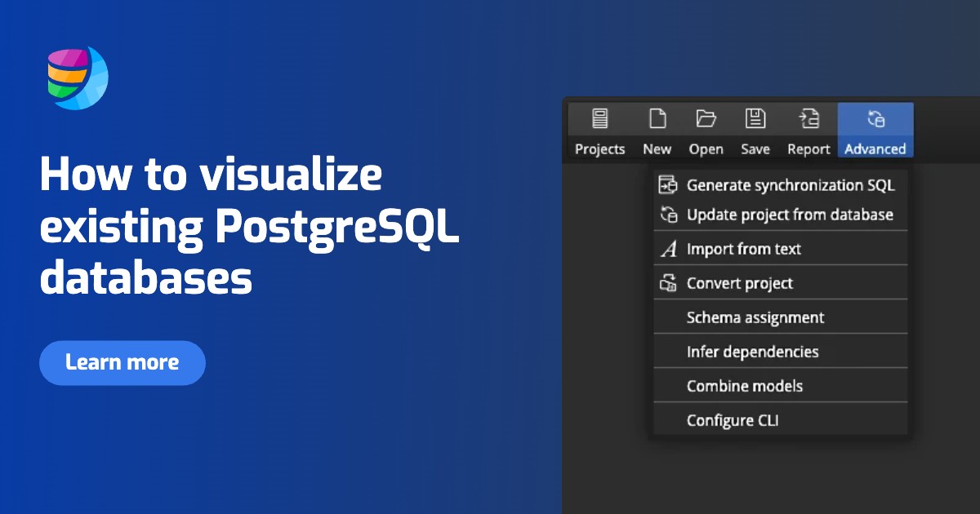
Task: Click the Learn more button
Action: click(122, 362)
